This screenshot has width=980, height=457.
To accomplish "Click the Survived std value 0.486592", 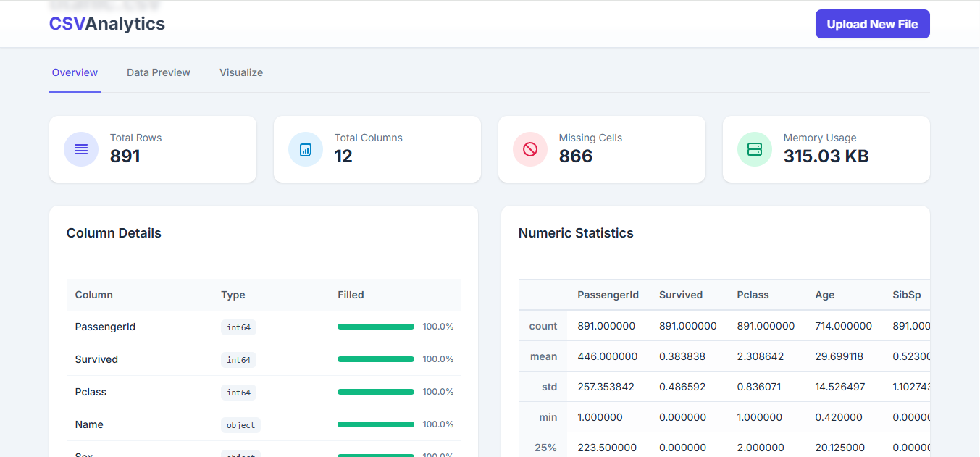I will (682, 387).
